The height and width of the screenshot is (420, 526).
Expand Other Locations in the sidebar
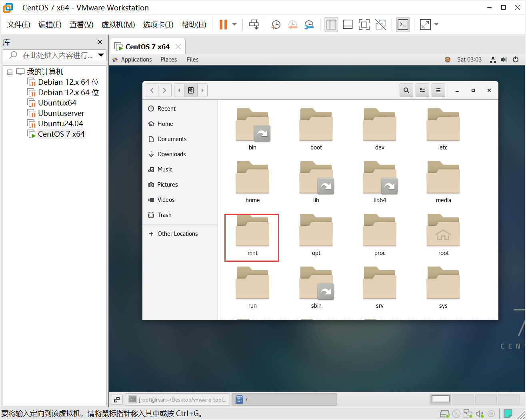(180, 234)
